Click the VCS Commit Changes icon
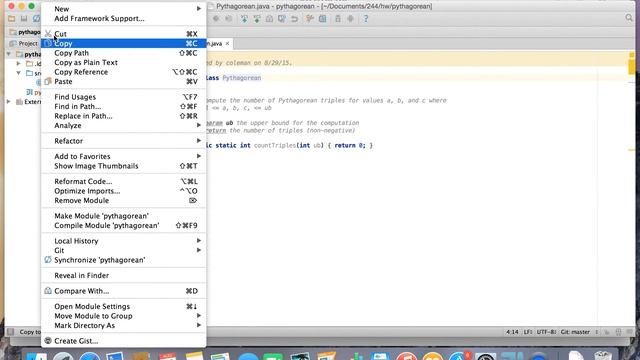 257,18
